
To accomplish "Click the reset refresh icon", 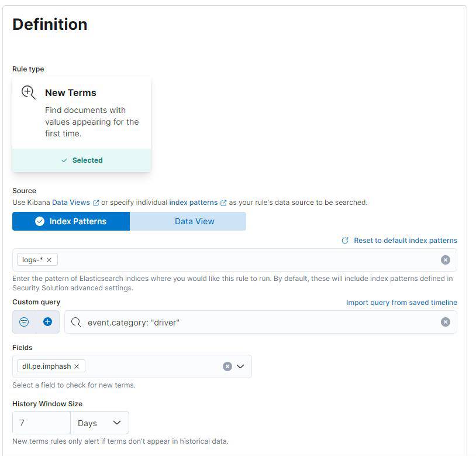I will [345, 241].
